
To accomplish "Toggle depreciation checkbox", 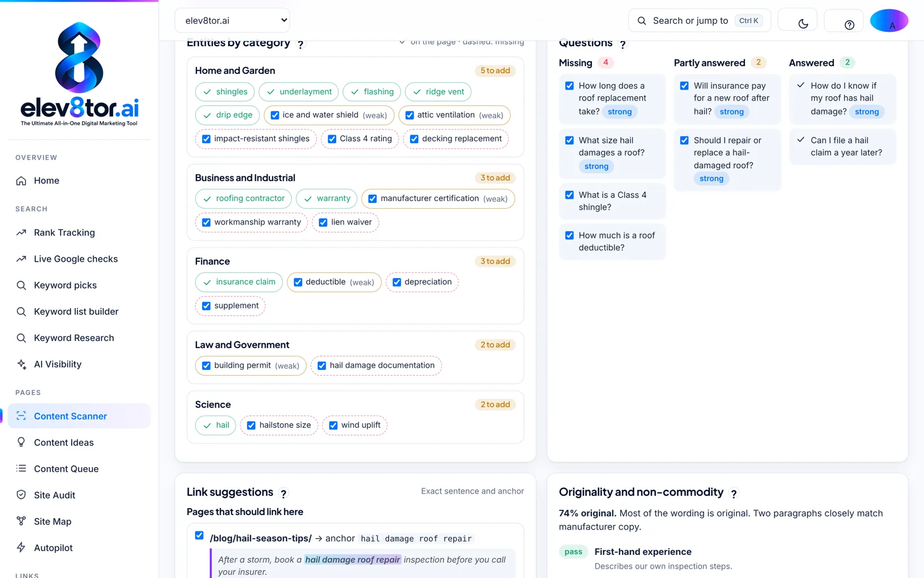I will [x=397, y=283].
